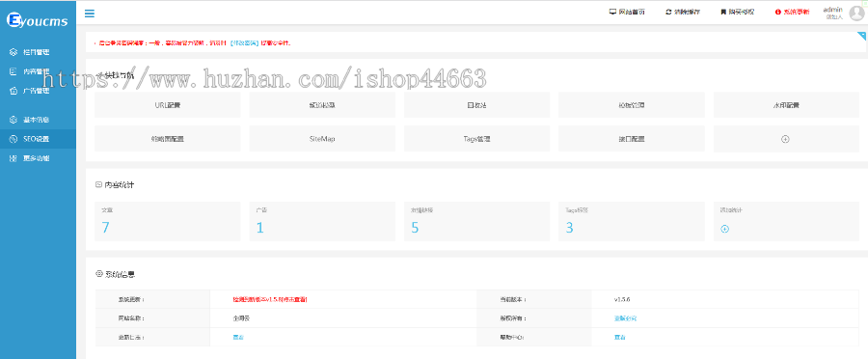Open the URL配置 shortcut

167,104
